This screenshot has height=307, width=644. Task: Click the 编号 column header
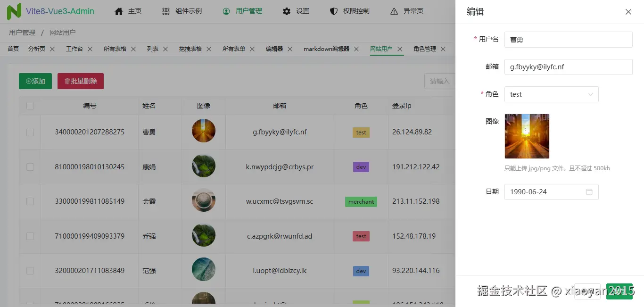point(90,106)
